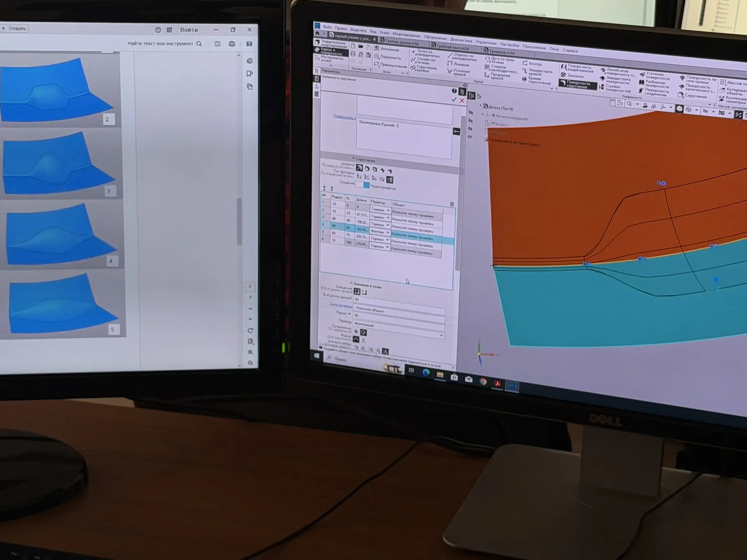The image size is (747, 560).
Task: Open the Правка menu
Action: (341, 28)
